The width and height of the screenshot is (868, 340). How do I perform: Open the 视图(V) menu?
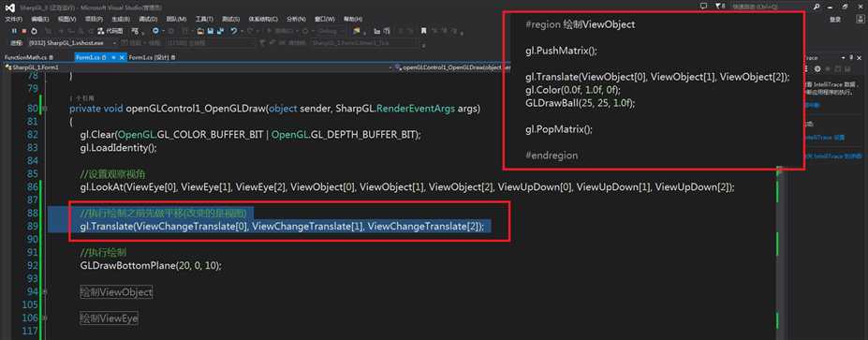pyautogui.click(x=66, y=20)
